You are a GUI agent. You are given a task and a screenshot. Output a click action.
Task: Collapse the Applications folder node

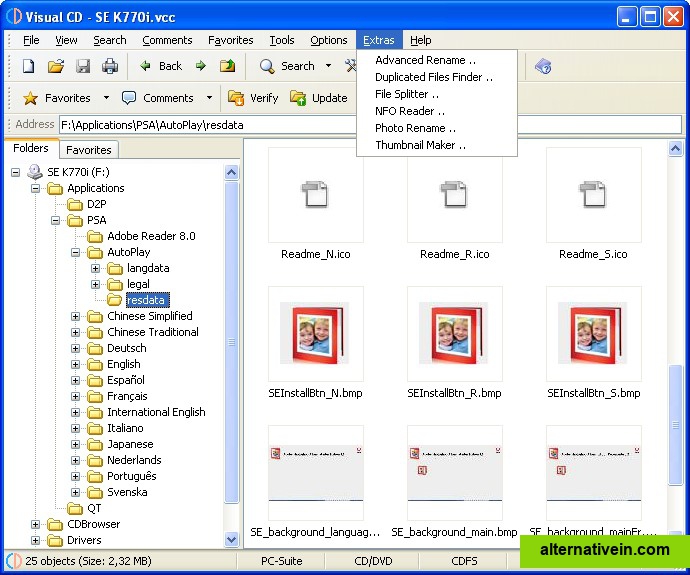click(x=35, y=188)
